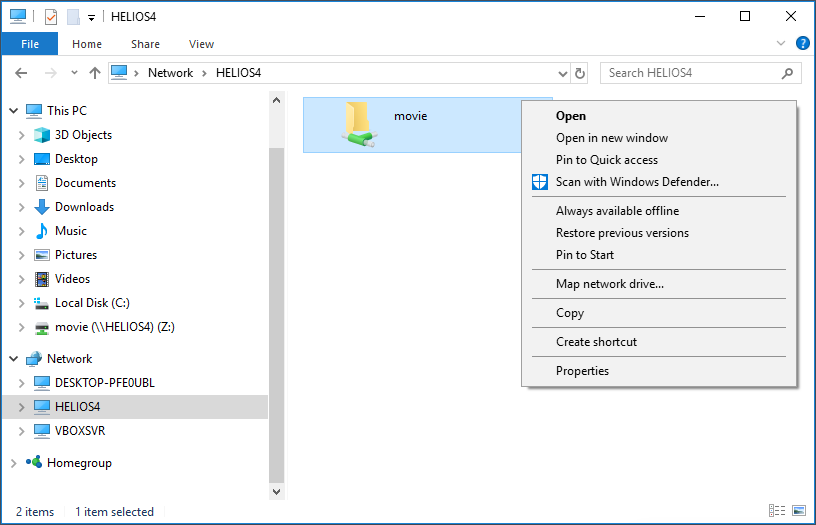Select This PC in navigation pane

pos(67,110)
